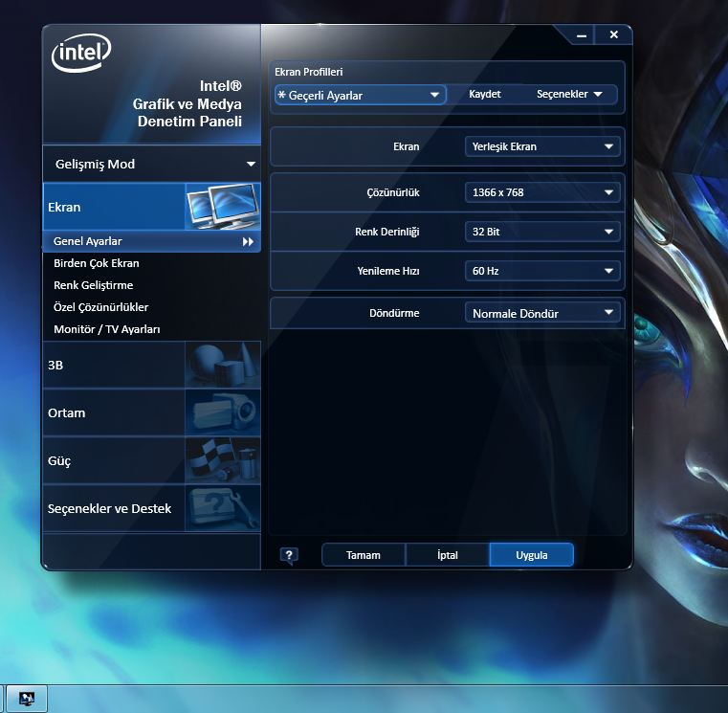Click the Genel Ayarlar double-arrow icon
728x713 pixels.
248,241
